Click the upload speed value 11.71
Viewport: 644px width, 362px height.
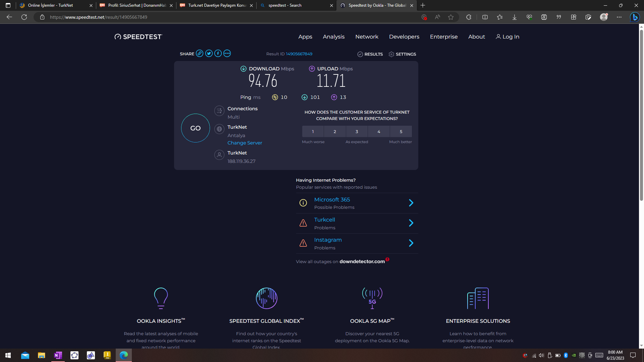click(331, 81)
